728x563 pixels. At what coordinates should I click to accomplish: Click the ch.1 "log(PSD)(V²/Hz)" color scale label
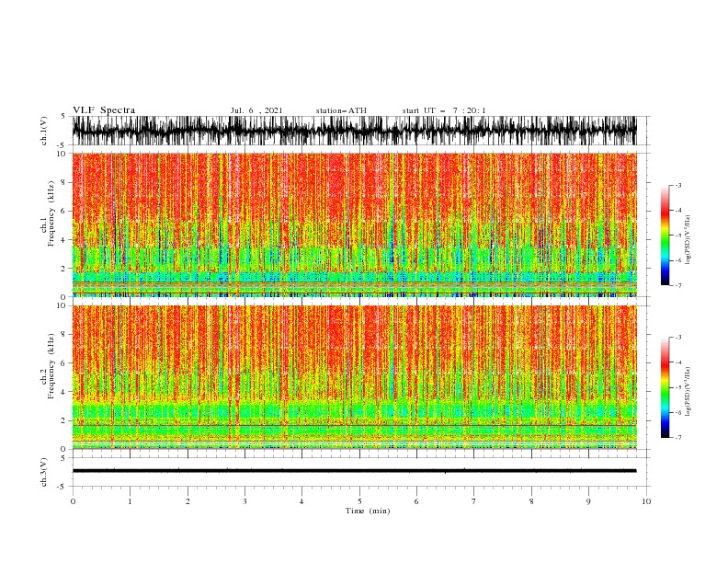[x=688, y=240]
